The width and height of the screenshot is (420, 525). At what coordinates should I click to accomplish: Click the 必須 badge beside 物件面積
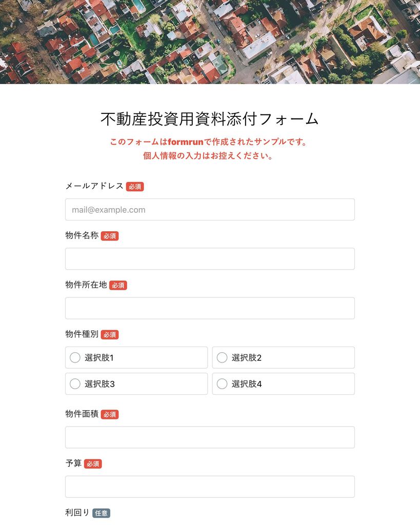pos(110,414)
